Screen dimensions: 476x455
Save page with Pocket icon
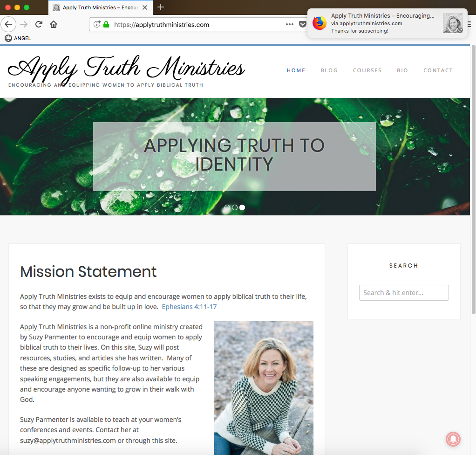(303, 24)
